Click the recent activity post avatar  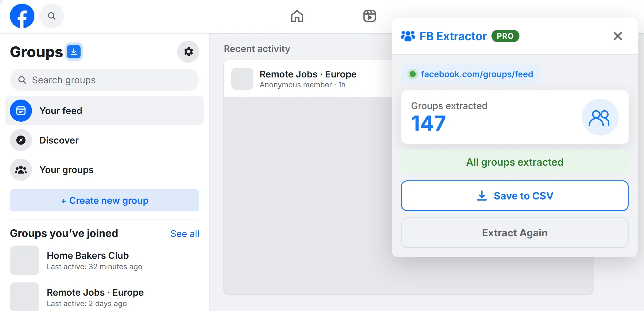(242, 79)
